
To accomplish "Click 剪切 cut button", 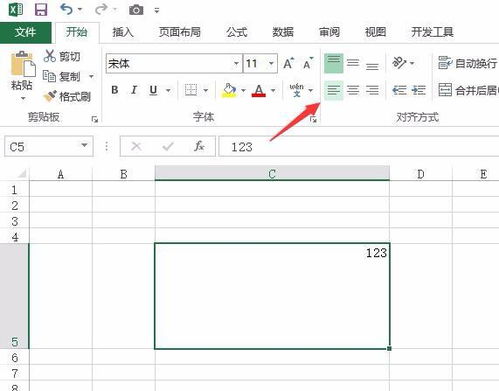I will click(x=62, y=56).
